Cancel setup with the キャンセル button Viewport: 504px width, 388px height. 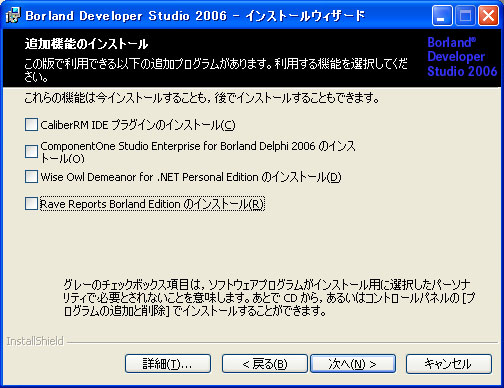coord(449,363)
